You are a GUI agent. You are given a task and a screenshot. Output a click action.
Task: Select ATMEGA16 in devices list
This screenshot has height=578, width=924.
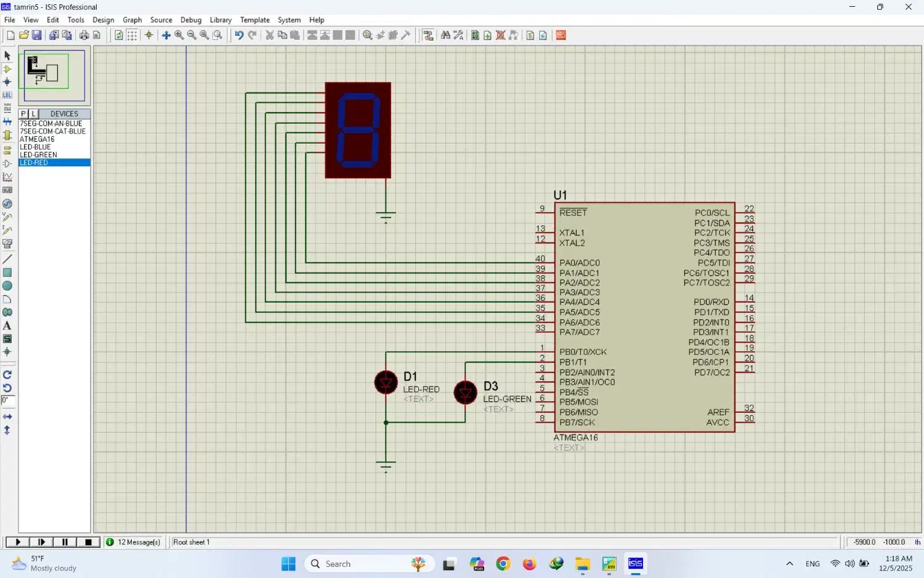click(x=37, y=139)
